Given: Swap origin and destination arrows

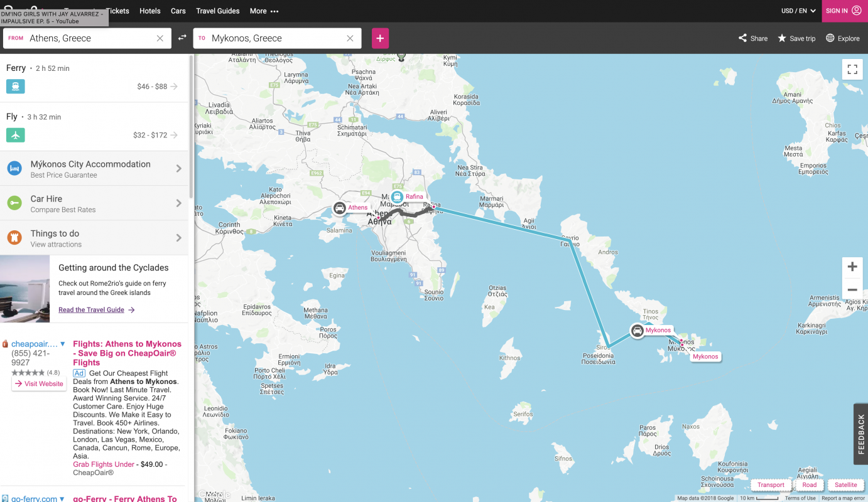Looking at the screenshot, I should coord(182,38).
